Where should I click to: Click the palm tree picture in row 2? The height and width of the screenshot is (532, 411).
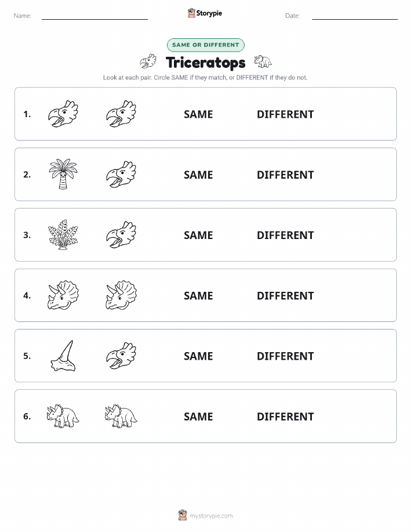click(63, 174)
